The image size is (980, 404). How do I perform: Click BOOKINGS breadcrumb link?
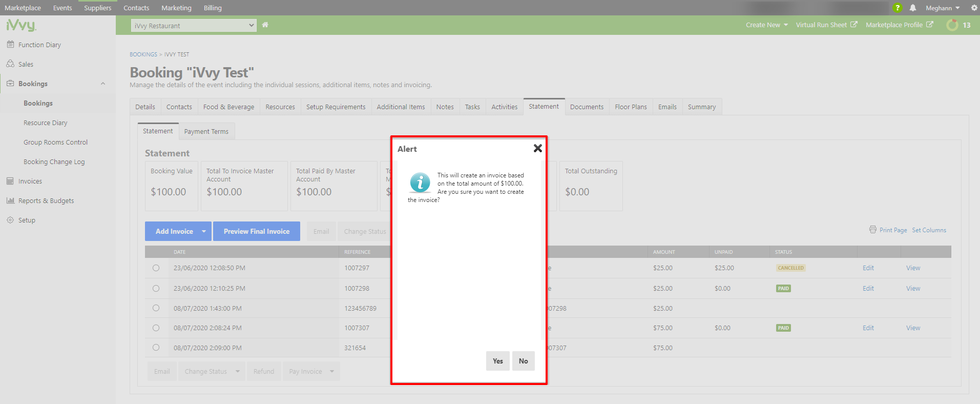[x=143, y=54]
